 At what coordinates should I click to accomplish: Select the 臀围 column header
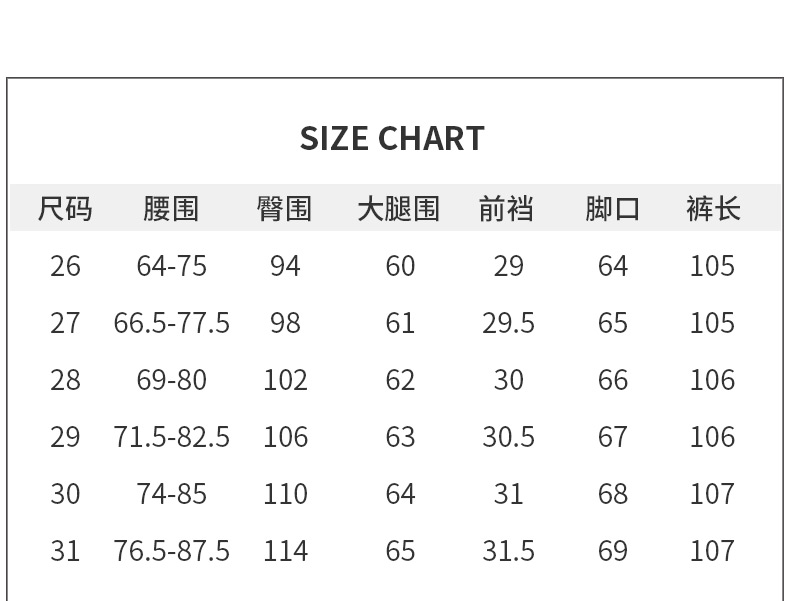[x=285, y=209]
